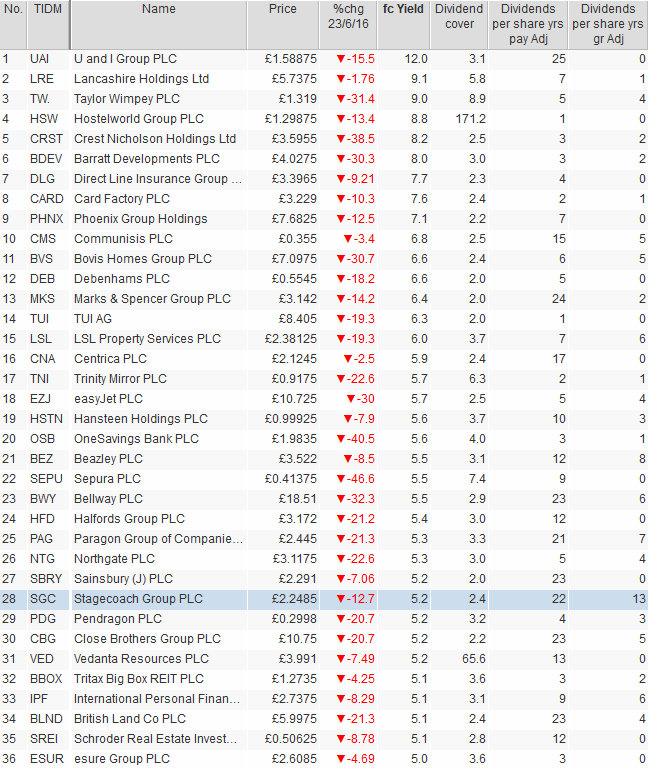This screenshot has width=648, height=769.
Task: Click Dividends per share yrs pay Adj header
Action: [x=528, y=25]
